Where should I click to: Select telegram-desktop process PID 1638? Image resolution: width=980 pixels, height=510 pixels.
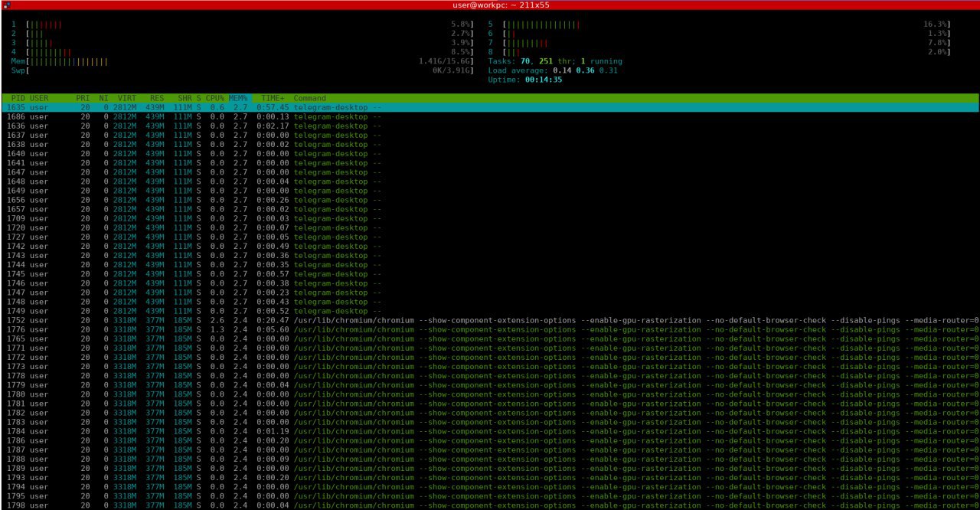point(490,144)
